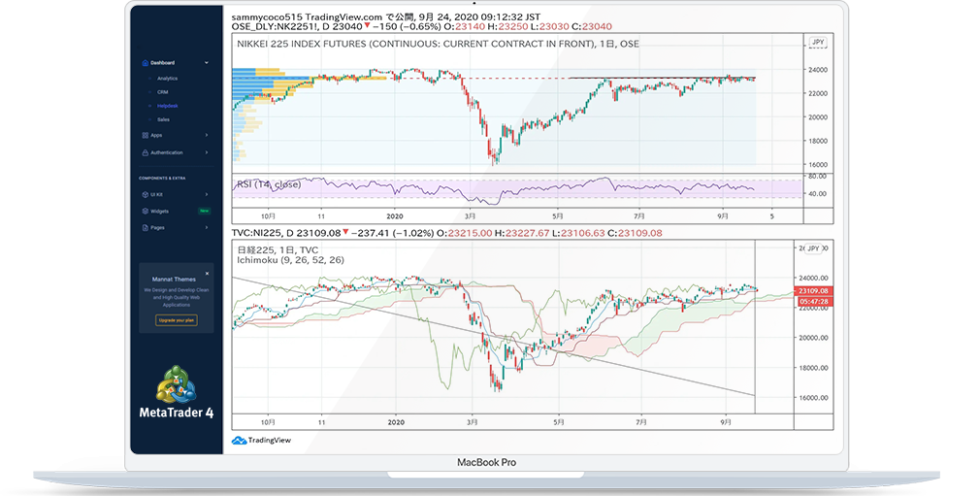This screenshot has width=980, height=496.
Task: Click the sammycoco515 TradingView.com header text
Action: coord(385,17)
